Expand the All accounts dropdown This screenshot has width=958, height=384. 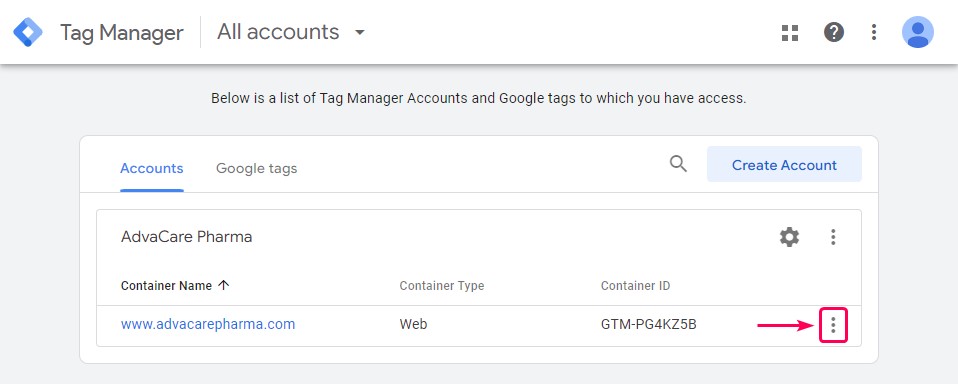pyautogui.click(x=360, y=32)
